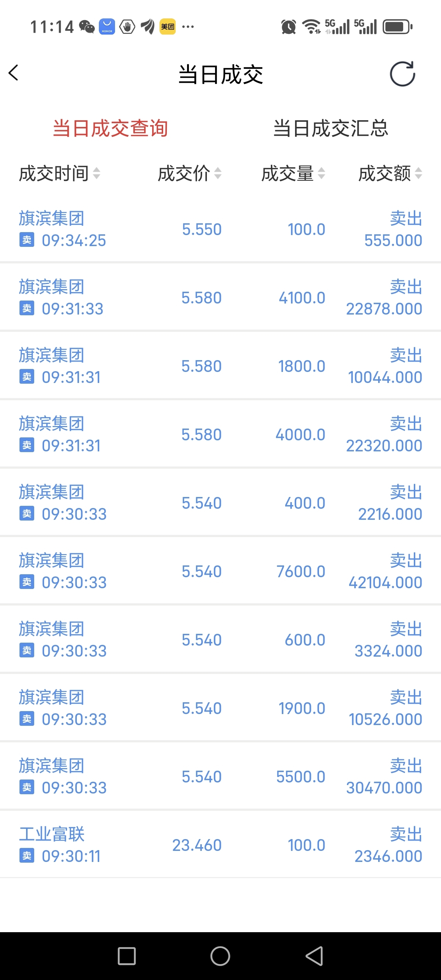The width and height of the screenshot is (441, 980).
Task: Sort by 成交时间 column arrows
Action: [x=97, y=174]
